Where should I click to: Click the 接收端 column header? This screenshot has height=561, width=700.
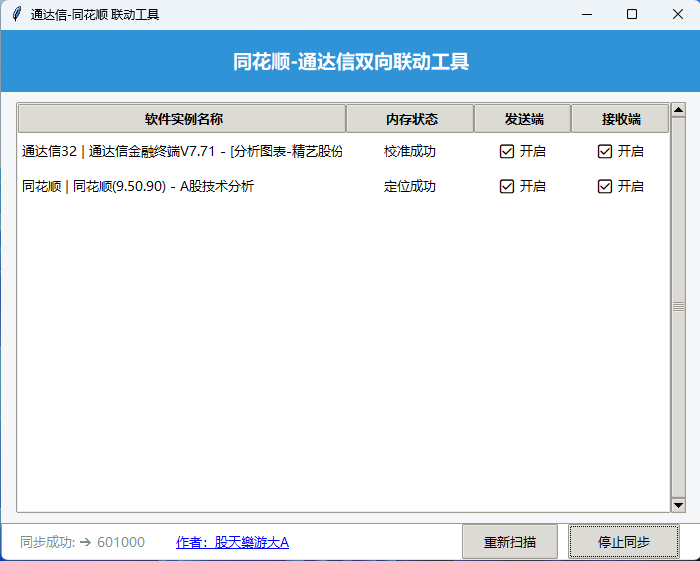(x=620, y=119)
